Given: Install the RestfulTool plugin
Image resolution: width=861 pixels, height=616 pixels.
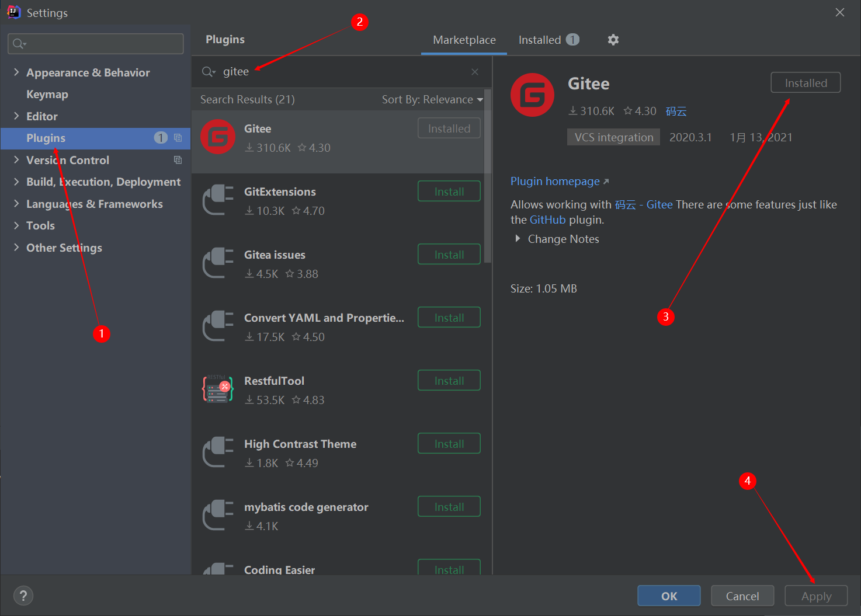Looking at the screenshot, I should tap(449, 381).
